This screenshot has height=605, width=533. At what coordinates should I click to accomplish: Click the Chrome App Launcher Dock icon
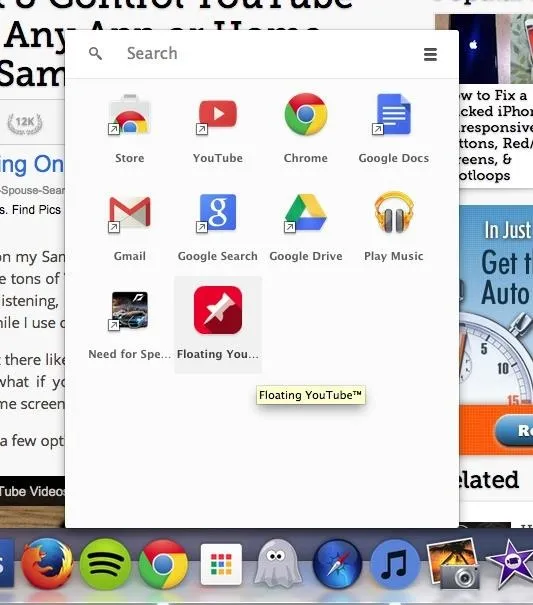click(221, 564)
